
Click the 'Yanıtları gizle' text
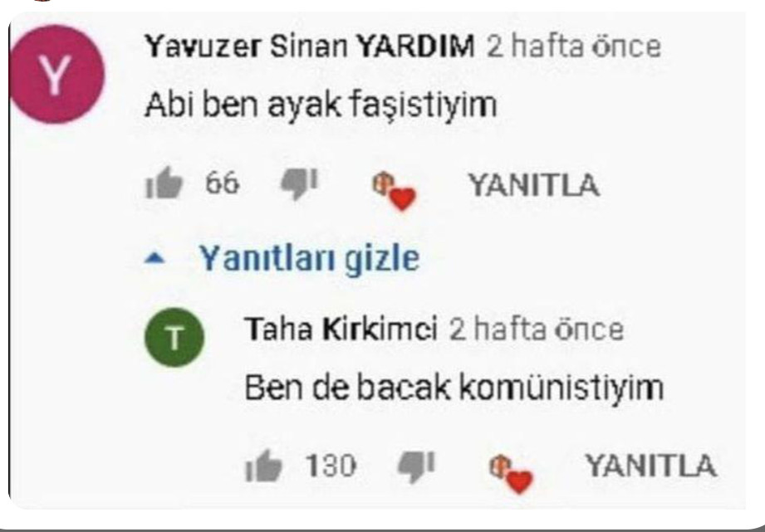[309, 258]
